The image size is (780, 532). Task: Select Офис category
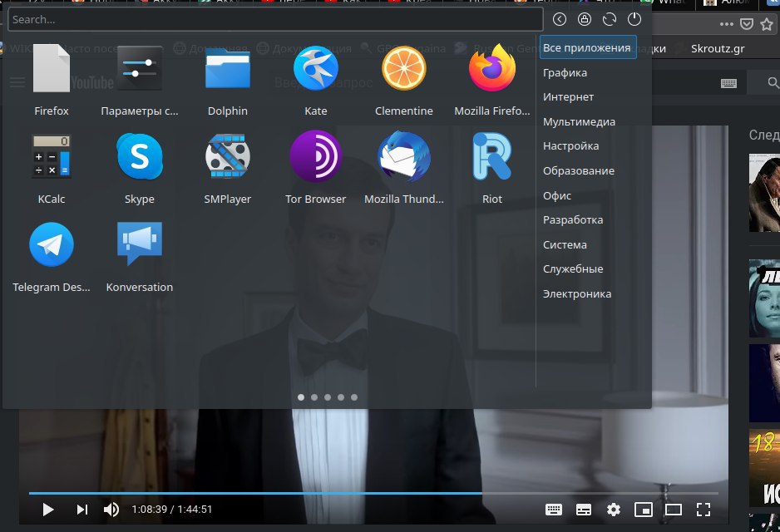click(x=557, y=195)
